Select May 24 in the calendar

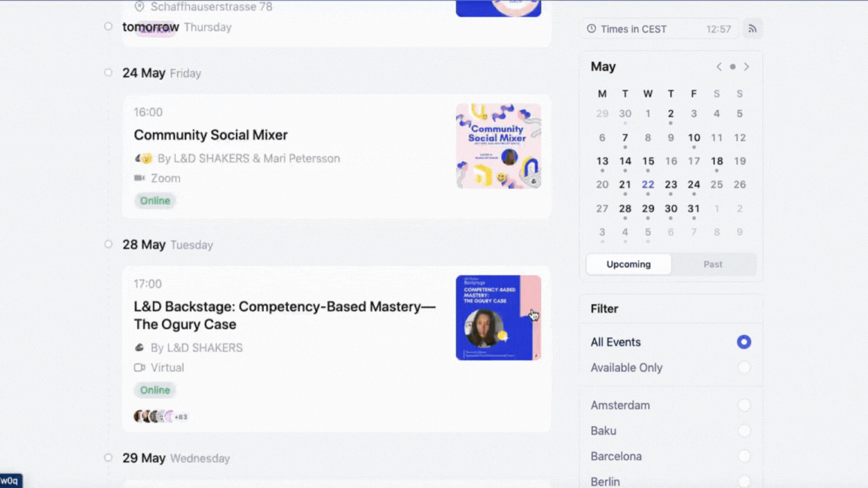click(x=694, y=185)
